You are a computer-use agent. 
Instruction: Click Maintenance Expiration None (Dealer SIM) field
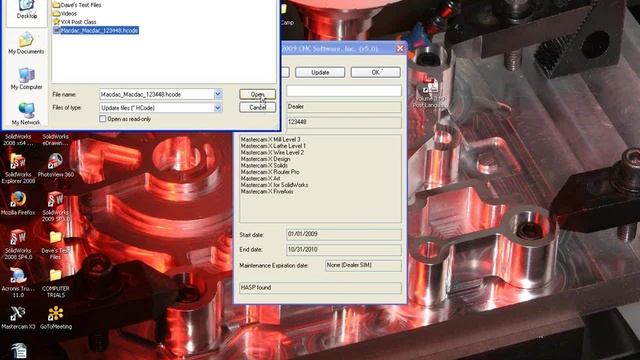[363, 266]
